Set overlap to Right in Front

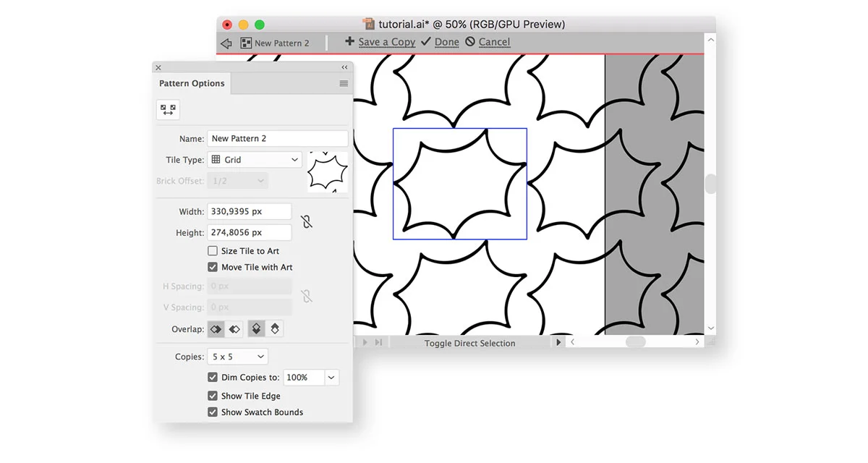pyautogui.click(x=234, y=328)
